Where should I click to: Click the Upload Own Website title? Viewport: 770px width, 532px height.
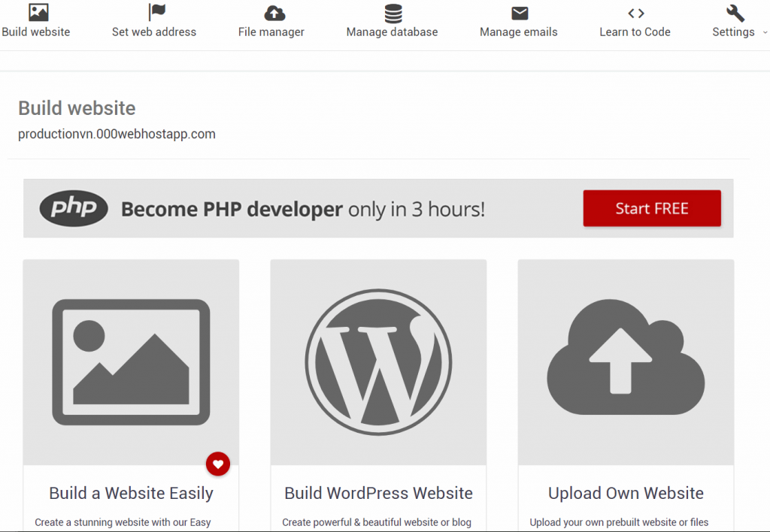click(x=626, y=493)
